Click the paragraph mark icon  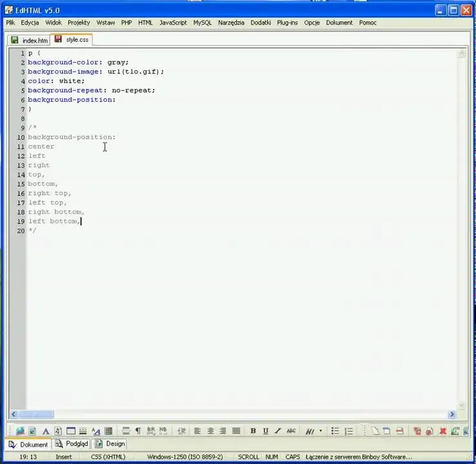point(138,430)
